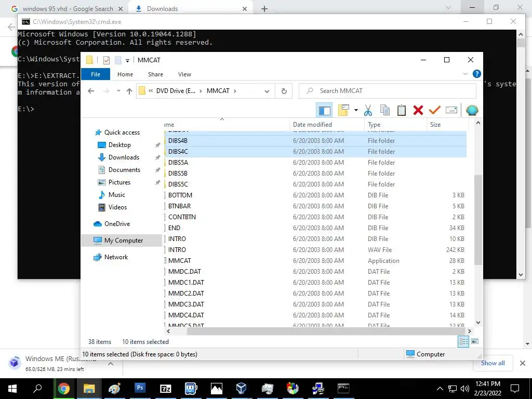The image size is (532, 399).
Task: Open the Photos taskbar icon
Action: click(216, 389)
